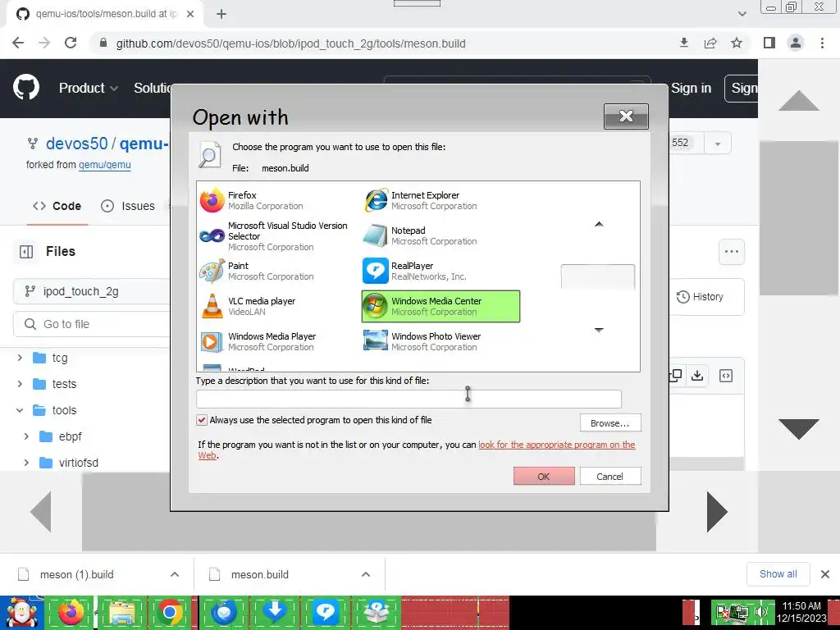Pick Notepad to open meson.build

coord(421,235)
